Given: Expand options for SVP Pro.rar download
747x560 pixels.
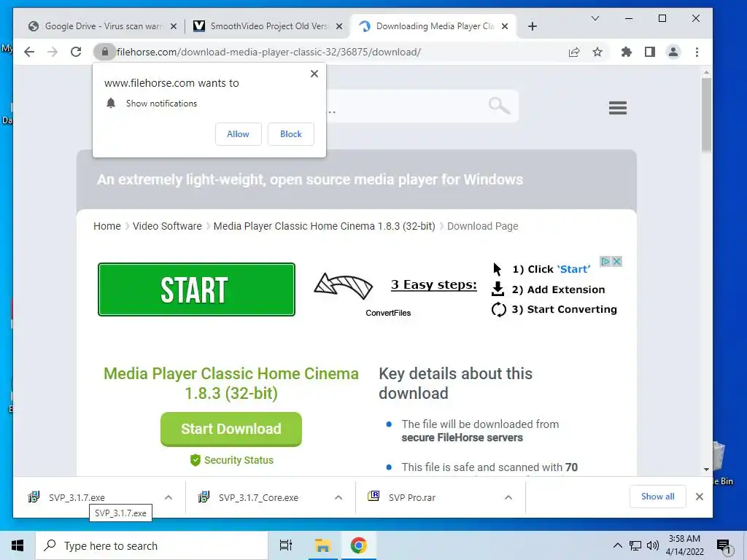Looking at the screenshot, I should (x=508, y=497).
